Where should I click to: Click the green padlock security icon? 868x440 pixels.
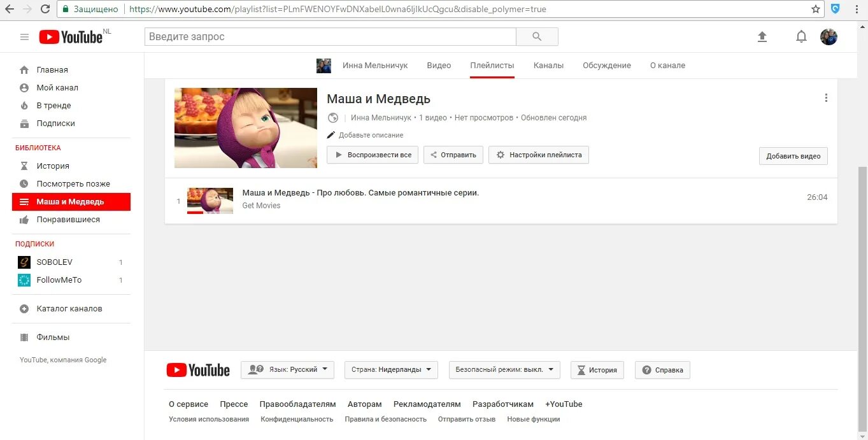pos(65,9)
